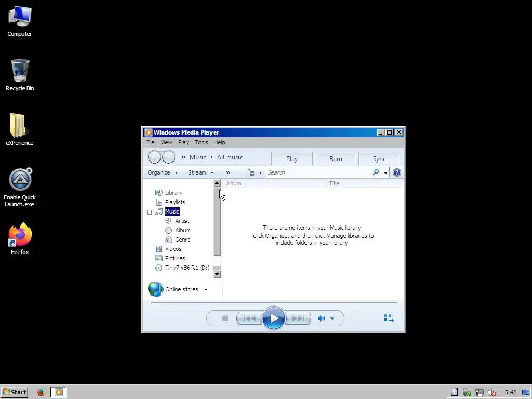Open search options dropdown arrow

click(x=386, y=172)
